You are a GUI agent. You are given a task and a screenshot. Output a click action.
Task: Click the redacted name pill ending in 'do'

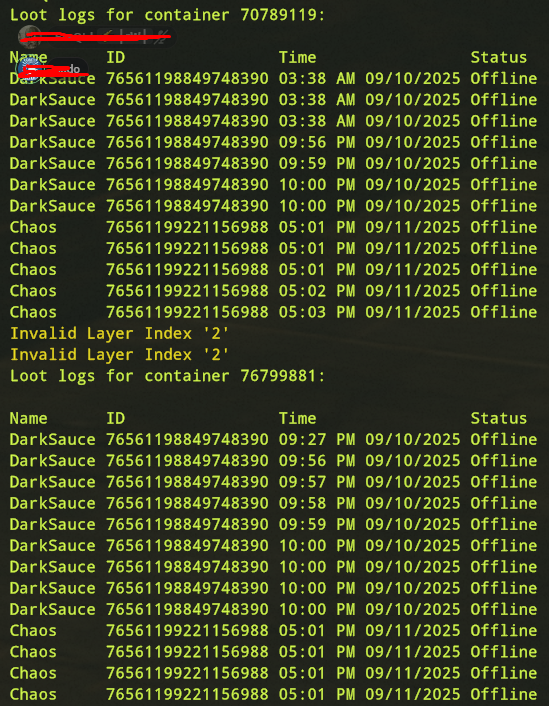tap(68, 68)
